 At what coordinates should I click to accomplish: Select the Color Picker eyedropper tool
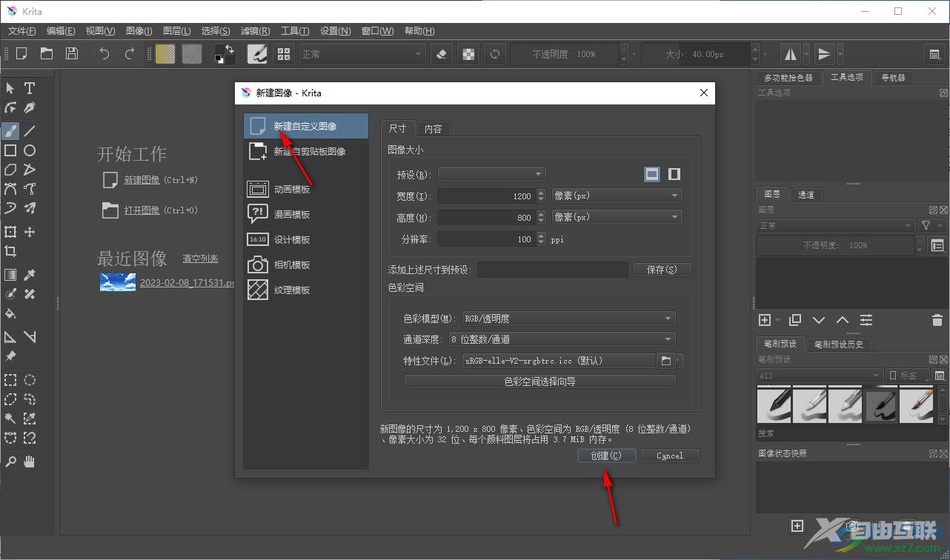[x=30, y=275]
